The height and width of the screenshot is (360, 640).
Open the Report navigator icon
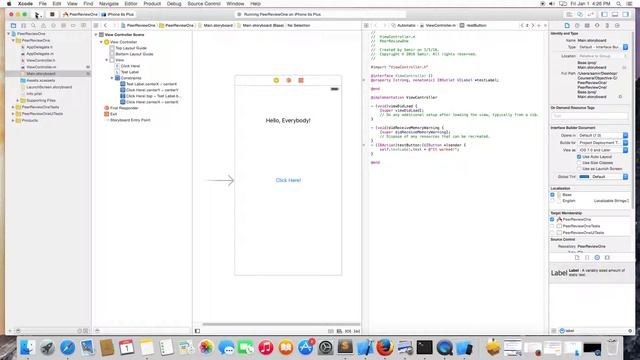pyautogui.click(x=83, y=25)
